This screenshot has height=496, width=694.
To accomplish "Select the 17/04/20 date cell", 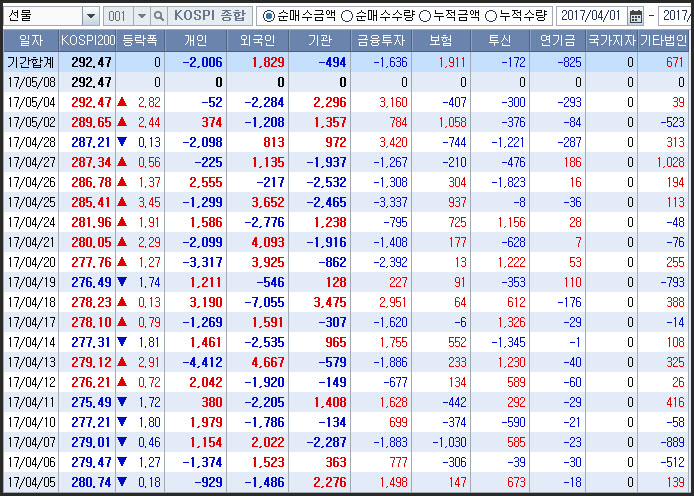I will [31, 262].
